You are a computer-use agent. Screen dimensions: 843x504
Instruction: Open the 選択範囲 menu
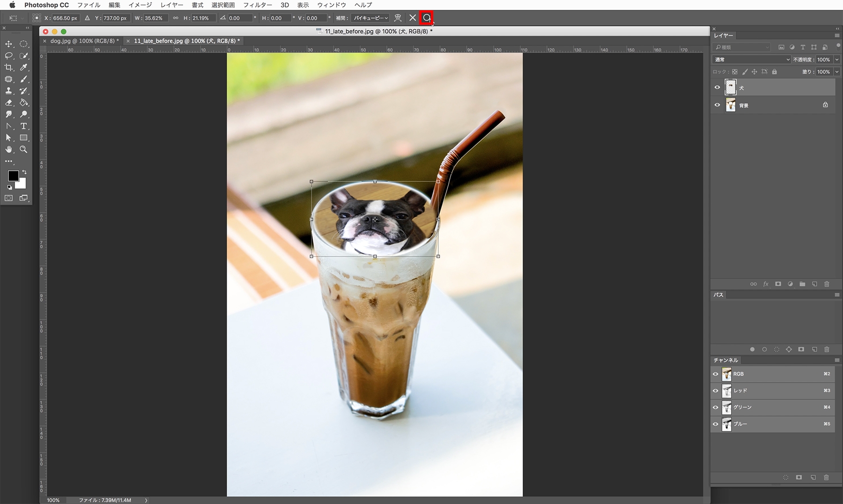(223, 5)
